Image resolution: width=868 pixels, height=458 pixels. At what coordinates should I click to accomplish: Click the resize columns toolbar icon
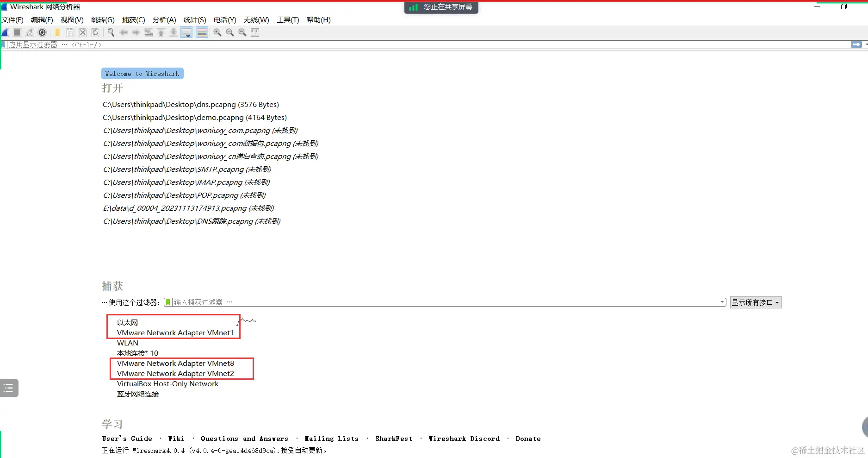[x=255, y=32]
